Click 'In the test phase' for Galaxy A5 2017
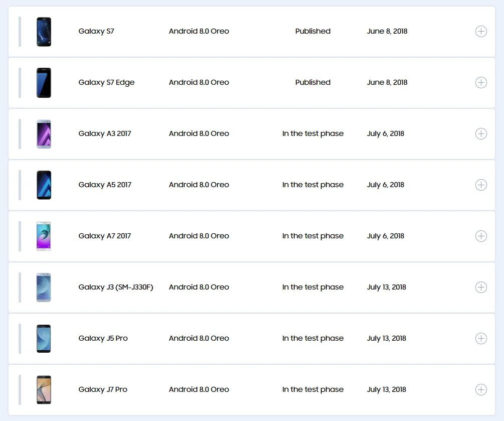The height and width of the screenshot is (421, 504). coord(313,185)
